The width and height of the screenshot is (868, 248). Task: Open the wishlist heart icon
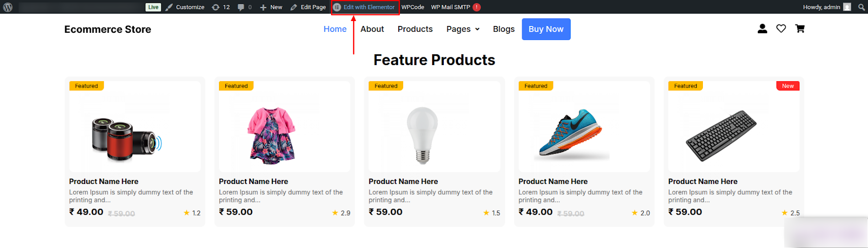pyautogui.click(x=781, y=29)
